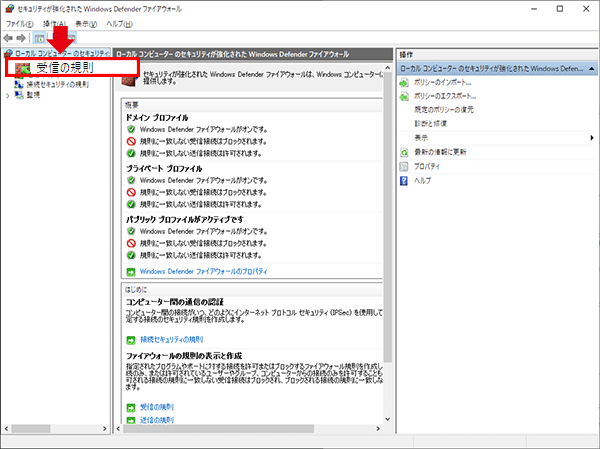Click 既定のポリシーの復元 action
Viewport: 600px width, 449px height.
pyautogui.click(x=444, y=110)
